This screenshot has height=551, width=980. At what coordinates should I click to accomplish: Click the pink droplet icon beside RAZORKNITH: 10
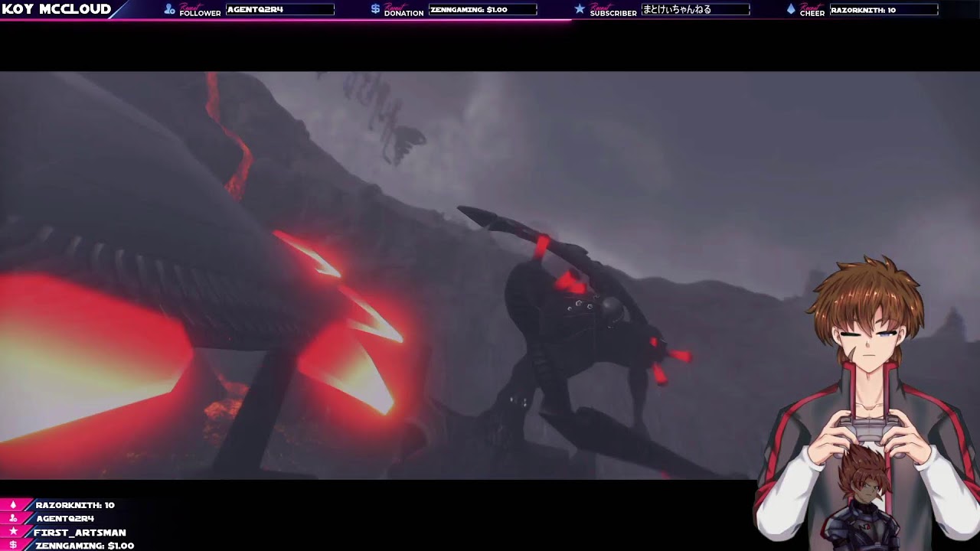(12, 505)
